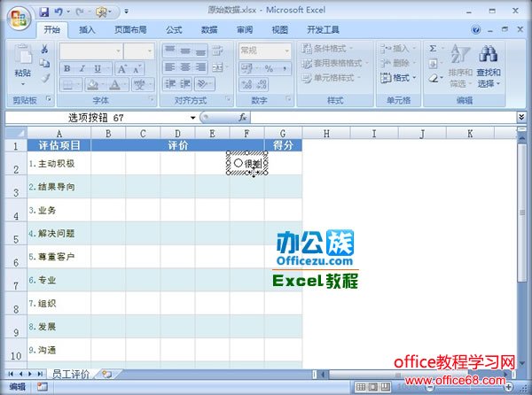Go to the first sheet navigation arrow
This screenshot has width=532, height=395.
[11, 374]
